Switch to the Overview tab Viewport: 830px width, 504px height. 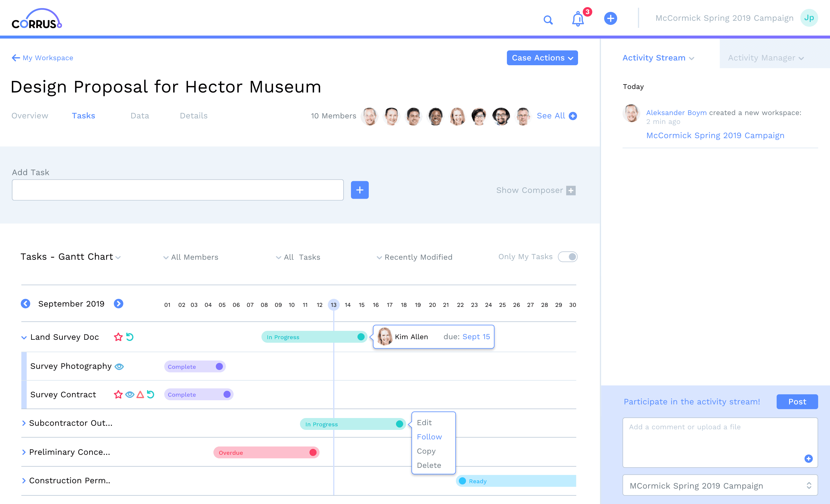[x=30, y=116]
